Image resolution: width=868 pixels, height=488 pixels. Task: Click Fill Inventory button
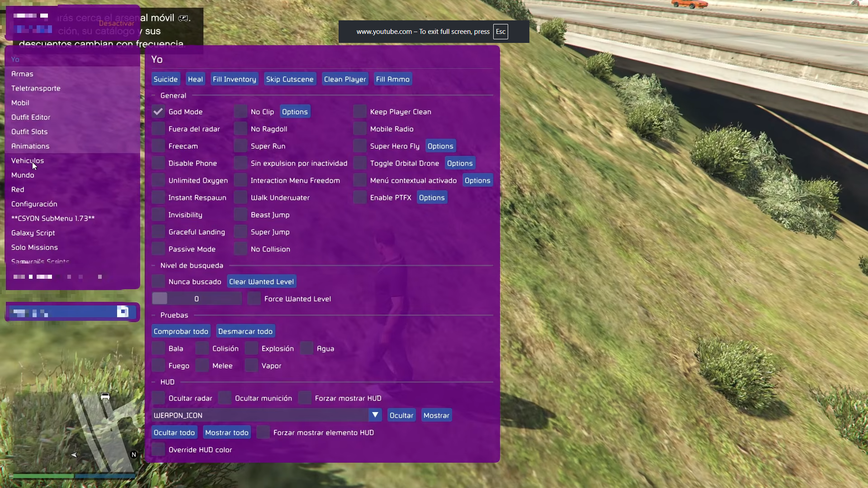coord(234,79)
